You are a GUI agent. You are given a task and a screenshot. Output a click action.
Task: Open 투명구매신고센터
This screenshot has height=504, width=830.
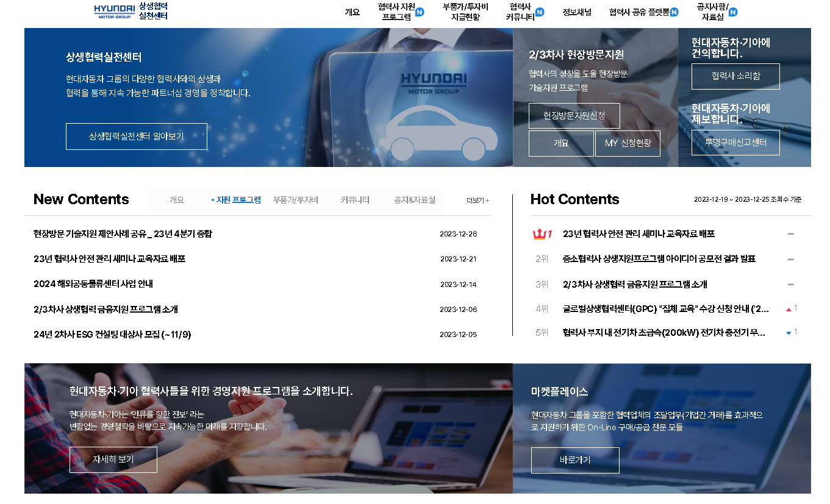pos(735,143)
